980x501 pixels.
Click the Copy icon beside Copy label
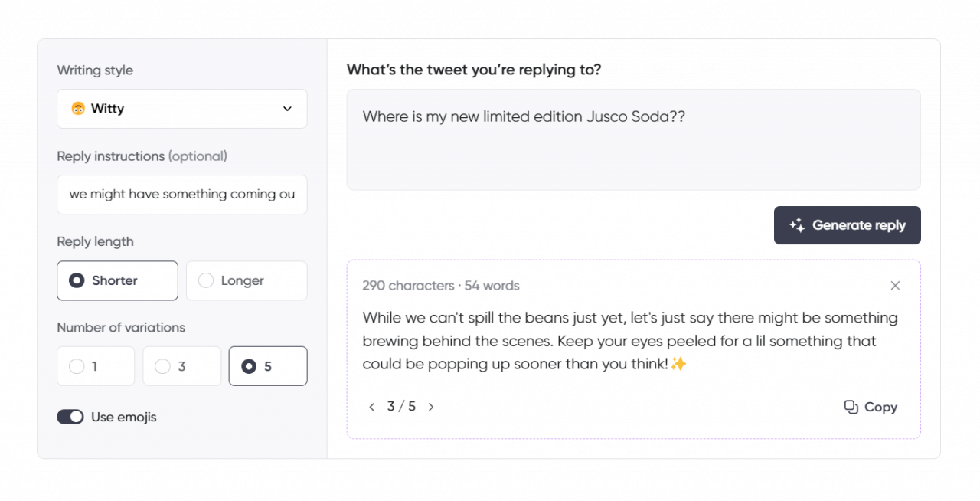[851, 407]
